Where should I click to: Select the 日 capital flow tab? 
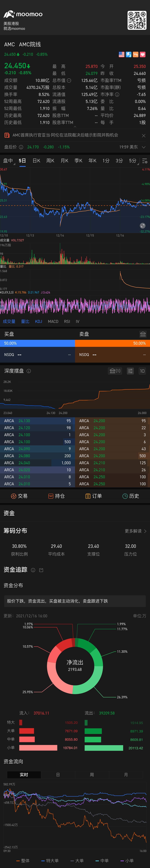[x=58, y=775]
